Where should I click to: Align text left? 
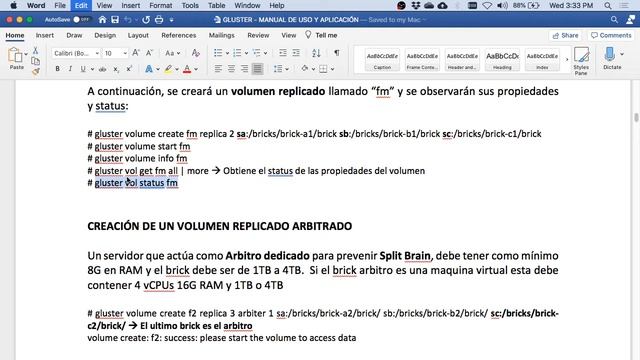218,69
